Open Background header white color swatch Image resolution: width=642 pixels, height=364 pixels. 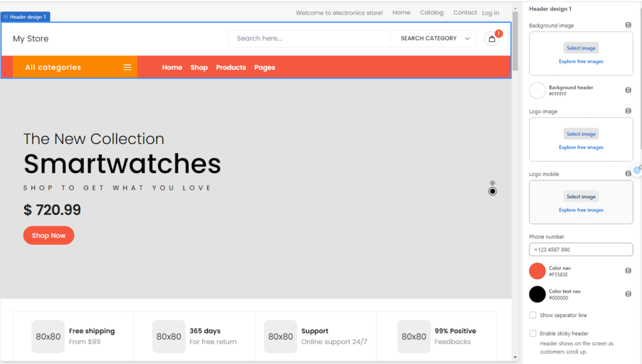point(537,90)
